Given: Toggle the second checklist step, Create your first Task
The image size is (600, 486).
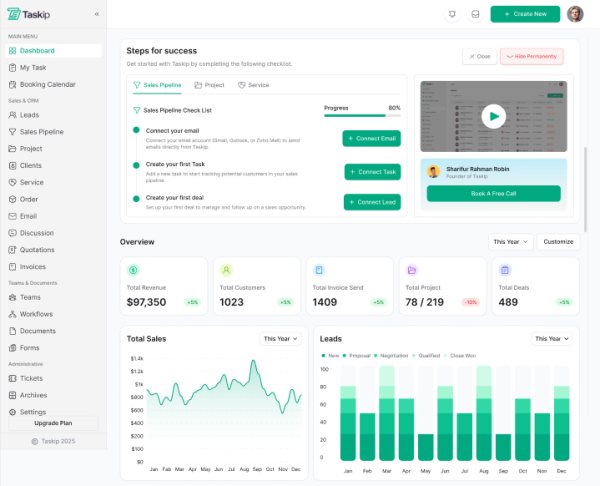Looking at the screenshot, I should click(135, 164).
